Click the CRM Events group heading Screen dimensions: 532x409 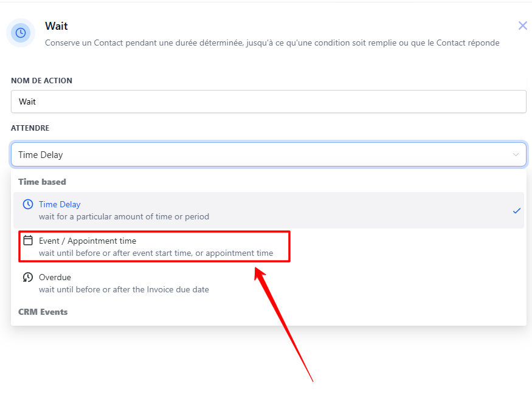tap(43, 312)
